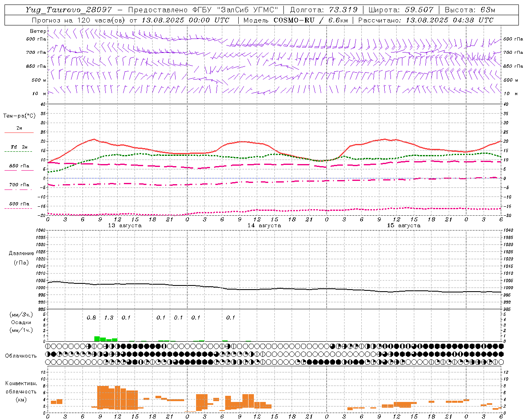Click the 13 августа date label
The height and width of the screenshot is (420, 525).
pos(125,226)
